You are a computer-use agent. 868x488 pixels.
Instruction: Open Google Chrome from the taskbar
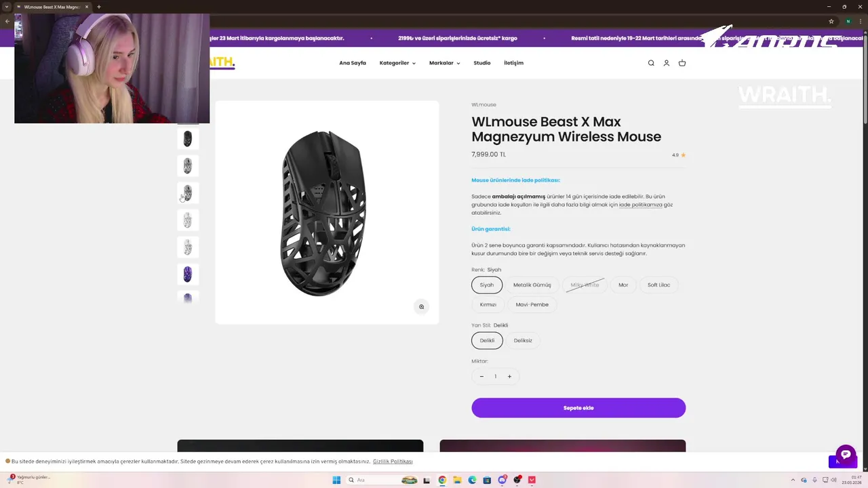coord(442,480)
